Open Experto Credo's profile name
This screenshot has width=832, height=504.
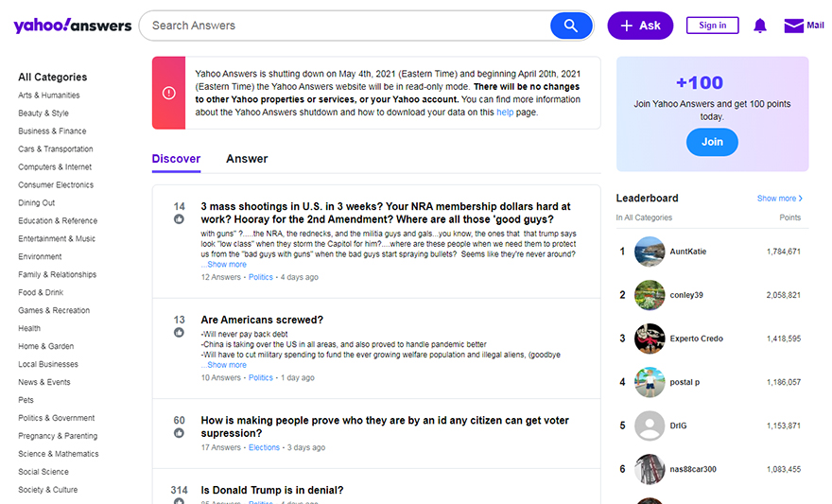696,339
